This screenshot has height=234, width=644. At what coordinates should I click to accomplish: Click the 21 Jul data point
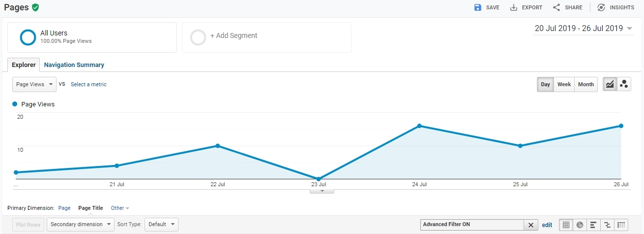coord(117,166)
